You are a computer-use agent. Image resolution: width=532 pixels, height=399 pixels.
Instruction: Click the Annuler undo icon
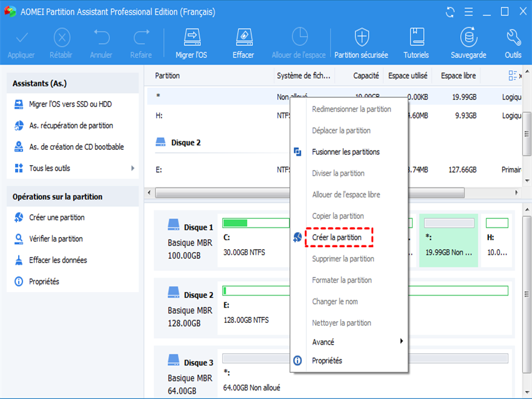(x=102, y=37)
